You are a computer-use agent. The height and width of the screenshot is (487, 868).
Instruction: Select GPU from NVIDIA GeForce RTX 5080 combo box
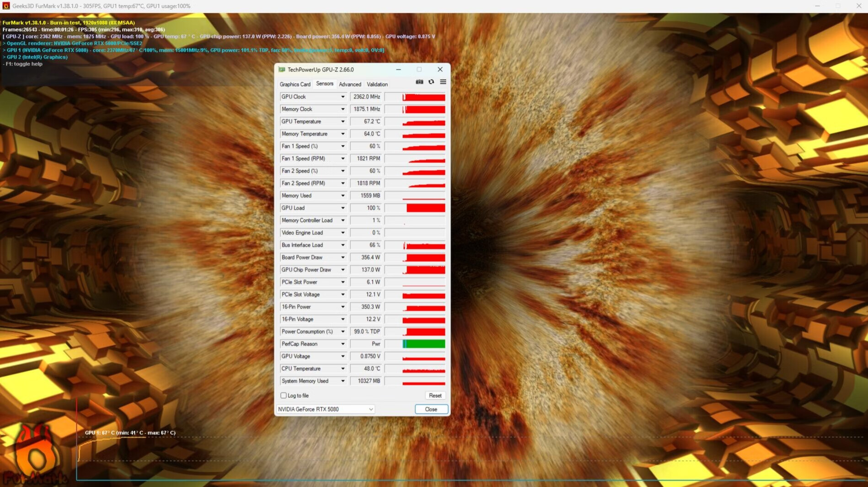click(326, 409)
